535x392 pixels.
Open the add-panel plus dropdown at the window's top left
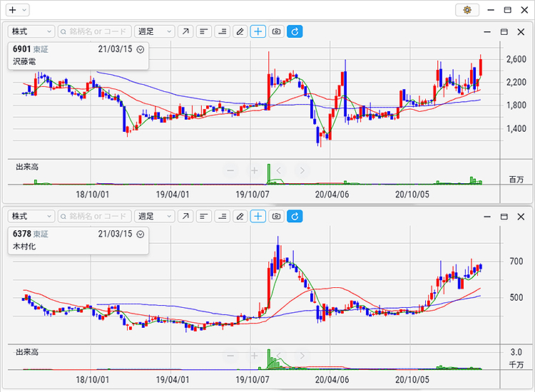17,10
